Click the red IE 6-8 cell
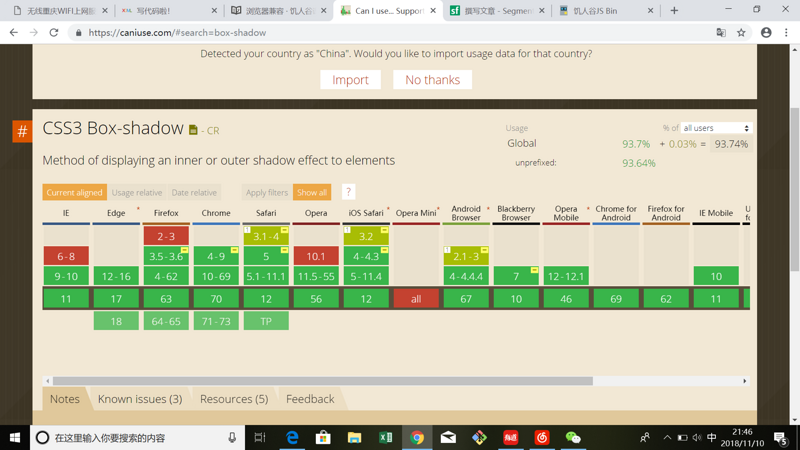This screenshot has height=450, width=800. click(66, 256)
